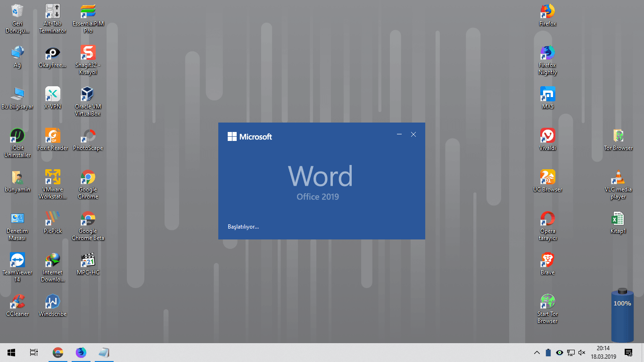644x362 pixels.
Task: Open the Action Center notifications
Action: (628, 353)
